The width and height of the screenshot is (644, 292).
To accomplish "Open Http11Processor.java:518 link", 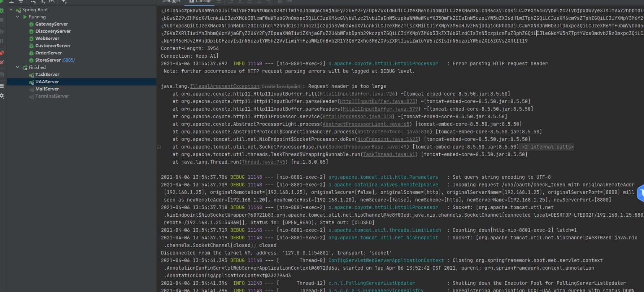I will 357,117.
